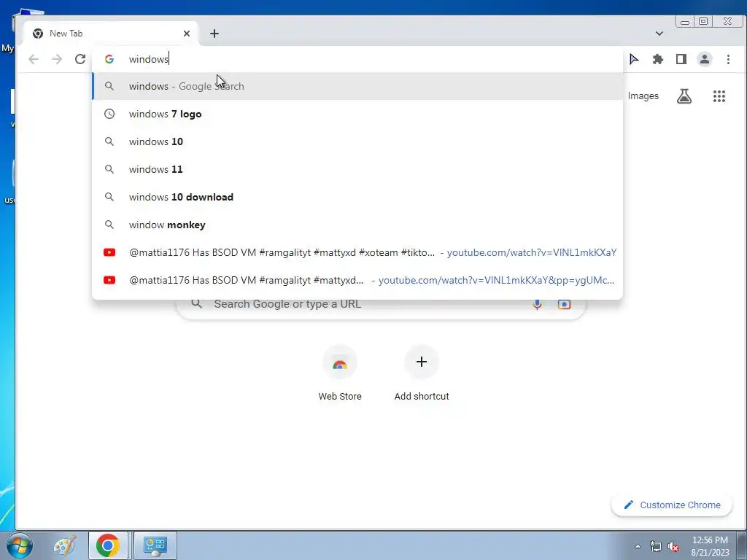This screenshot has height=560, width=747.
Task: Select the 'window monkey' suggestion
Action: tap(357, 225)
